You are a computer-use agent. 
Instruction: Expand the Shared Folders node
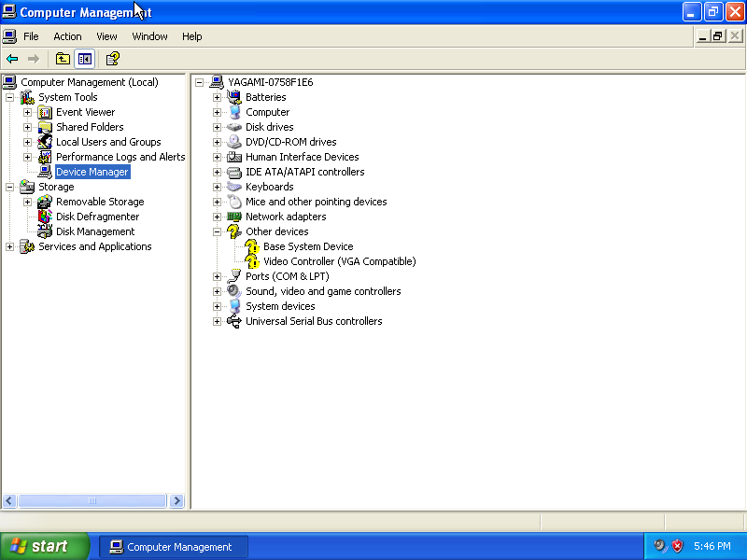[x=28, y=127]
